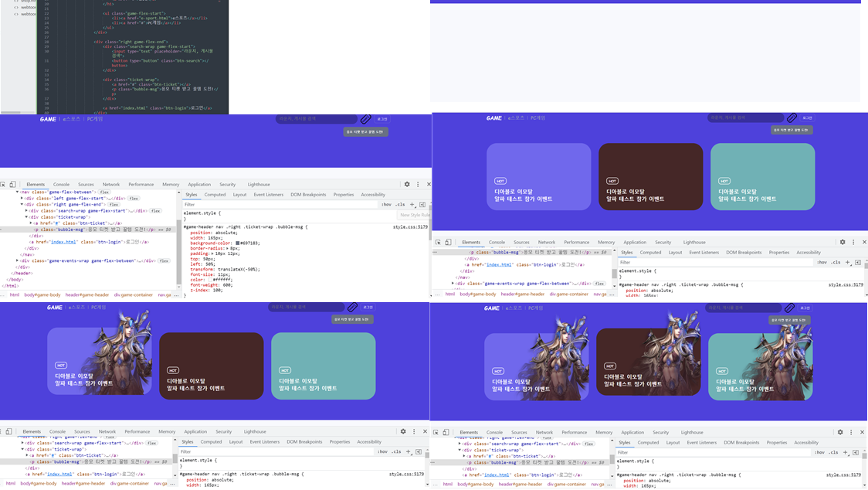This screenshot has width=868, height=490.
Task: Switch to Lighthouse tab in three-characters screenshot
Action: tap(692, 432)
